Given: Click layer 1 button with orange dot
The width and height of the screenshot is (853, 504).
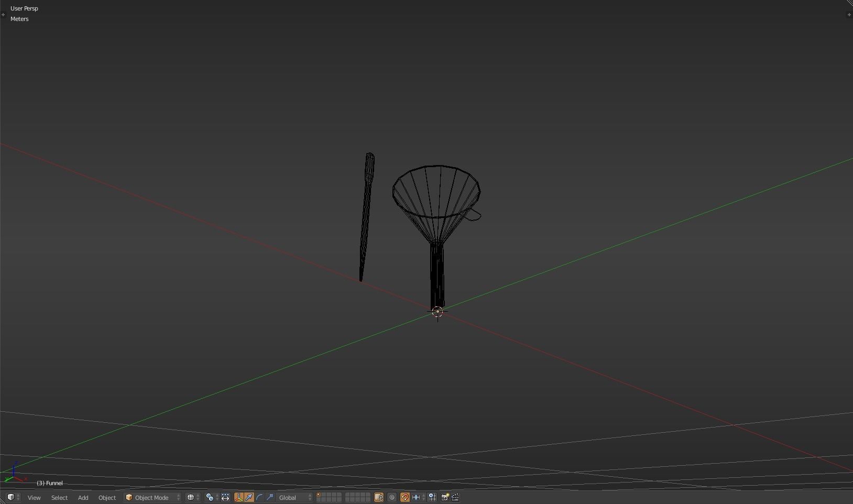Looking at the screenshot, I should 319,495.
